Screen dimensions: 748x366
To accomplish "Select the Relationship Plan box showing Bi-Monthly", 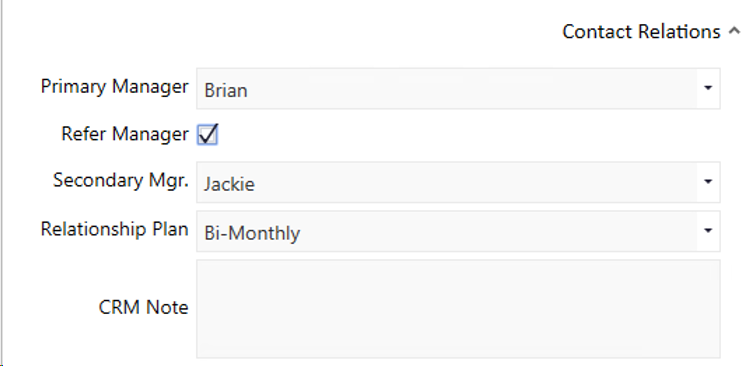I will [x=458, y=230].
